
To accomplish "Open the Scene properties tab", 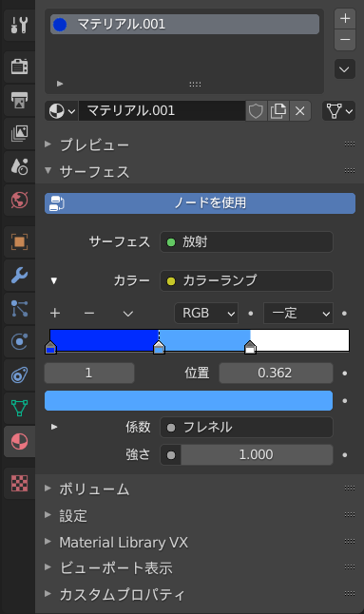I will [19, 167].
